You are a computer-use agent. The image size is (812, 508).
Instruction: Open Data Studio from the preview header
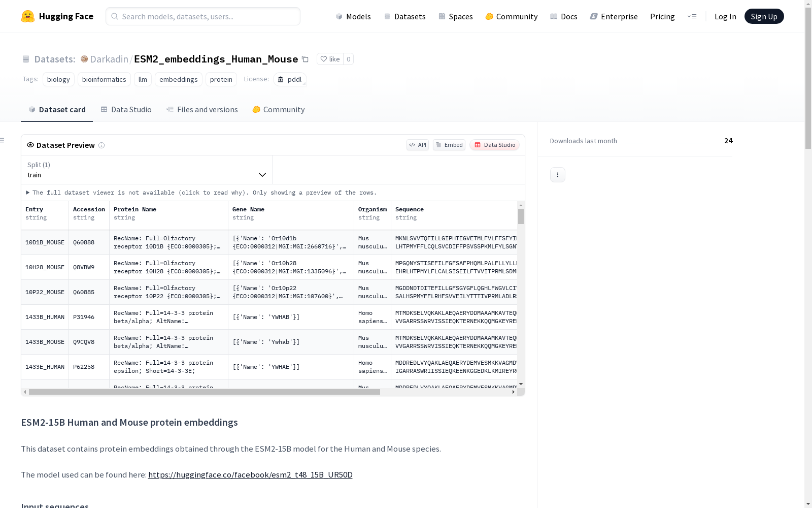click(495, 145)
